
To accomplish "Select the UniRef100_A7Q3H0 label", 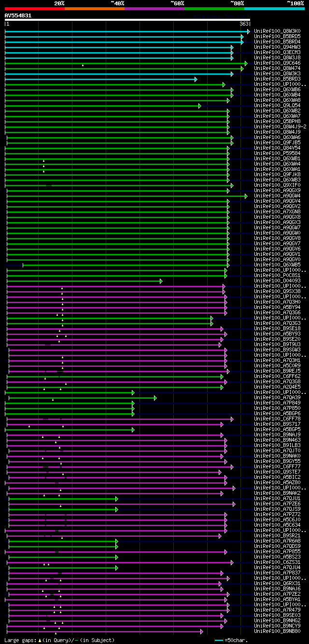I will [278, 302].
